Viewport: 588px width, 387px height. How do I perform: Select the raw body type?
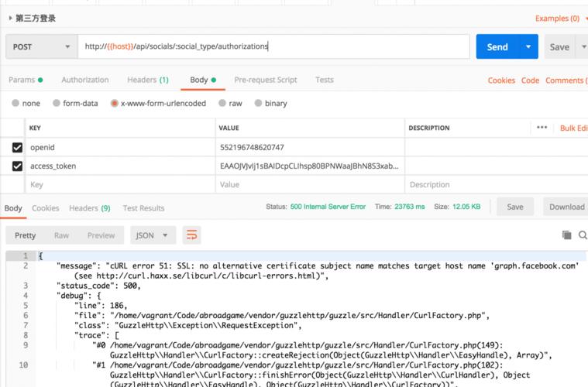coord(230,103)
